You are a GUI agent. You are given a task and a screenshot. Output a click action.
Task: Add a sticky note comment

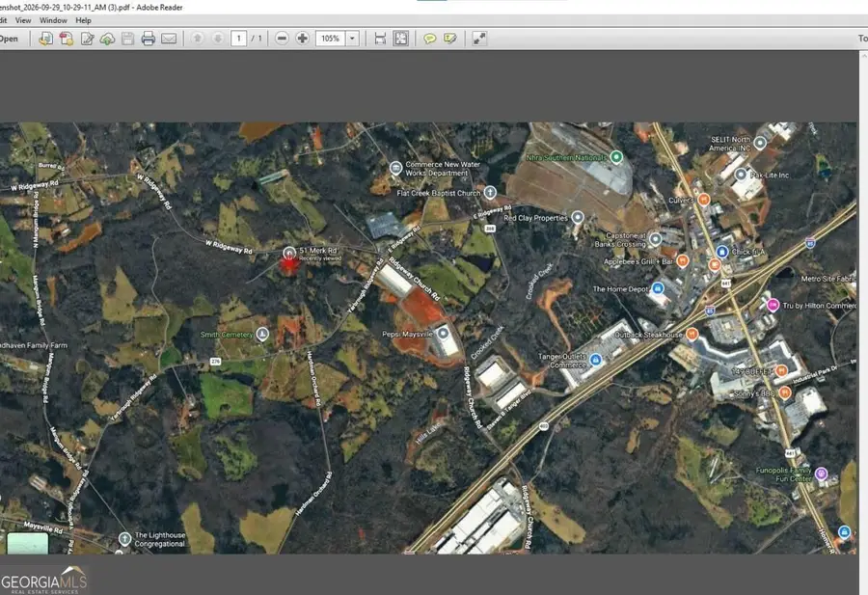pos(429,39)
